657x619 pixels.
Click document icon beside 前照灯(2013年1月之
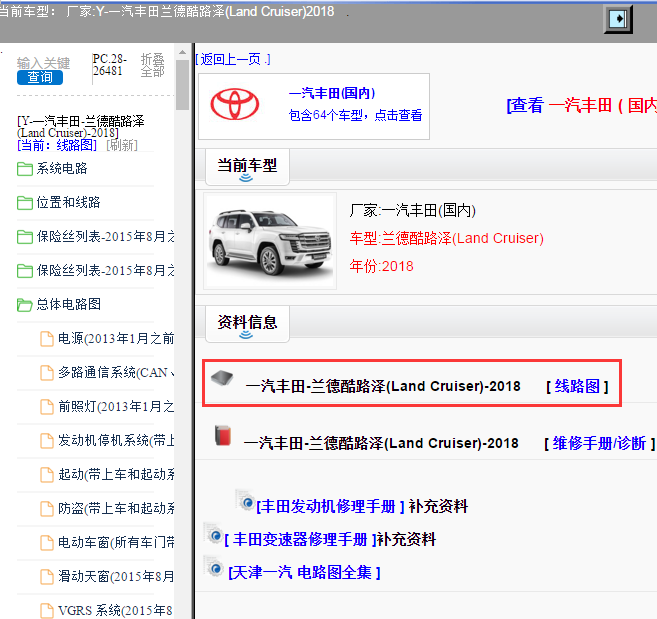click(47, 407)
